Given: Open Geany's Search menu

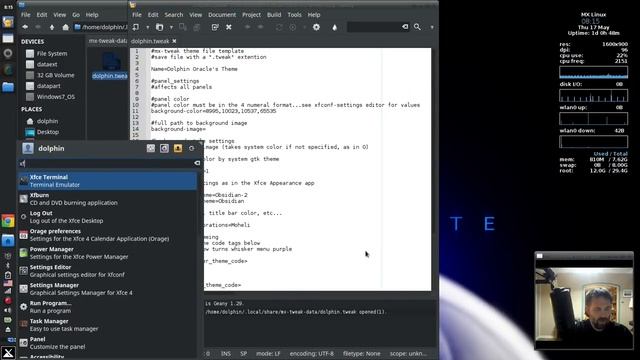Looking at the screenshot, I should (x=174, y=15).
